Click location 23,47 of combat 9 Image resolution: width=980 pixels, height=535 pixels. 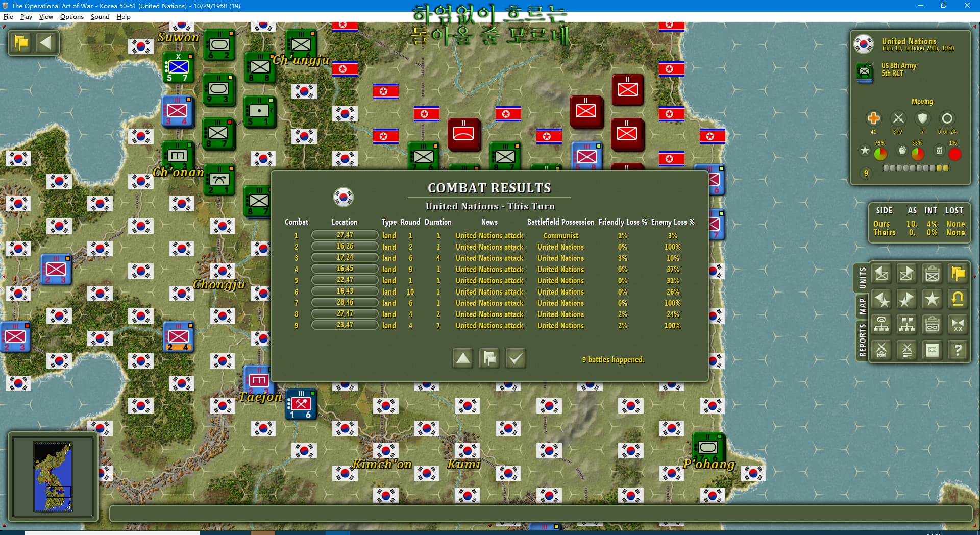coord(345,325)
